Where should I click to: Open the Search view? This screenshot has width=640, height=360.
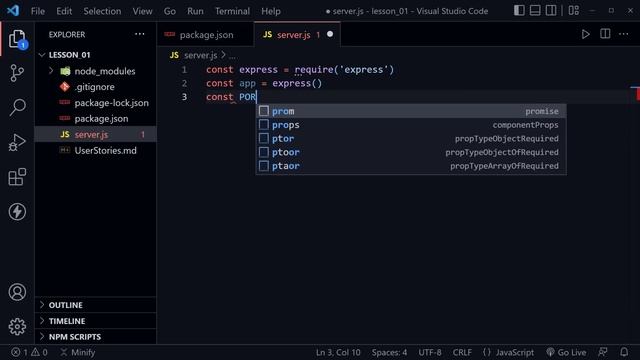[x=17, y=108]
